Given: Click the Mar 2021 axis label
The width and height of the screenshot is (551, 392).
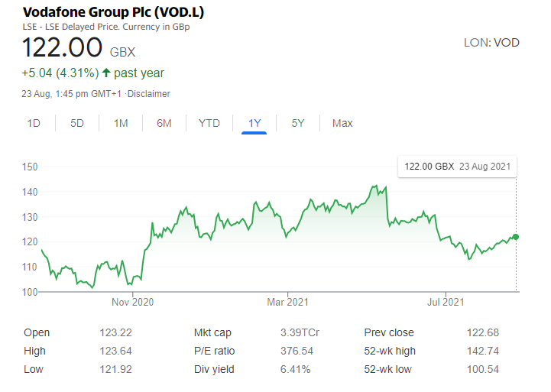Looking at the screenshot, I should pyautogui.click(x=287, y=302).
